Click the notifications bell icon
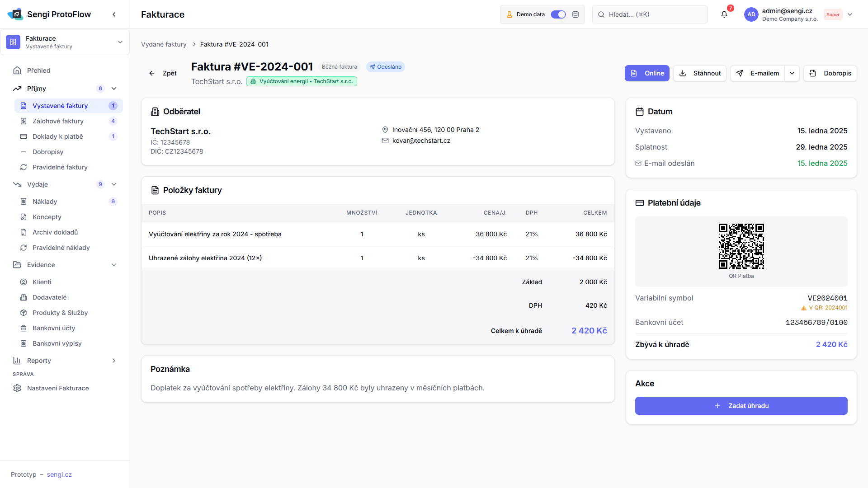Image resolution: width=868 pixels, height=488 pixels. pos(724,14)
